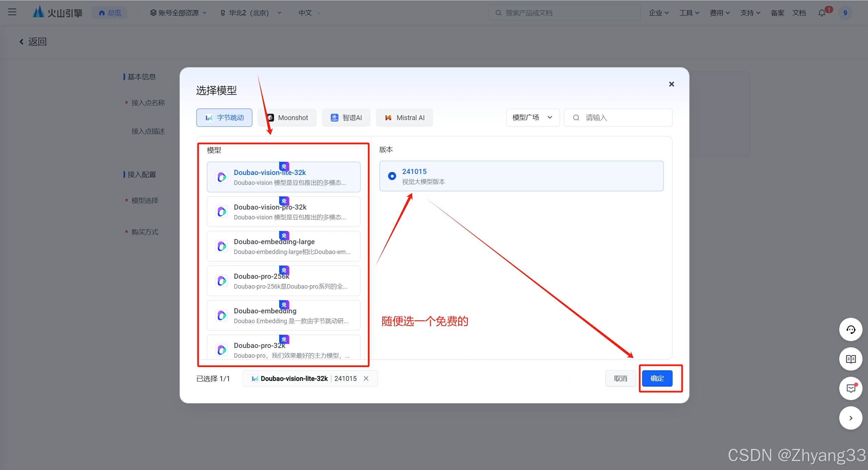The image size is (868, 470).
Task: Open the 华北2 (北京) region dropdown
Action: (251, 13)
